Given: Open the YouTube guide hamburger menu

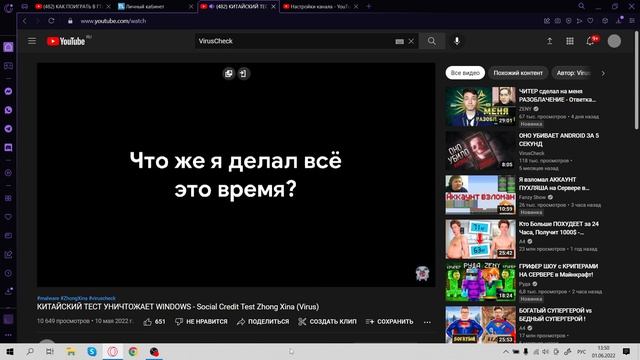Looking at the screenshot, I should point(32,41).
